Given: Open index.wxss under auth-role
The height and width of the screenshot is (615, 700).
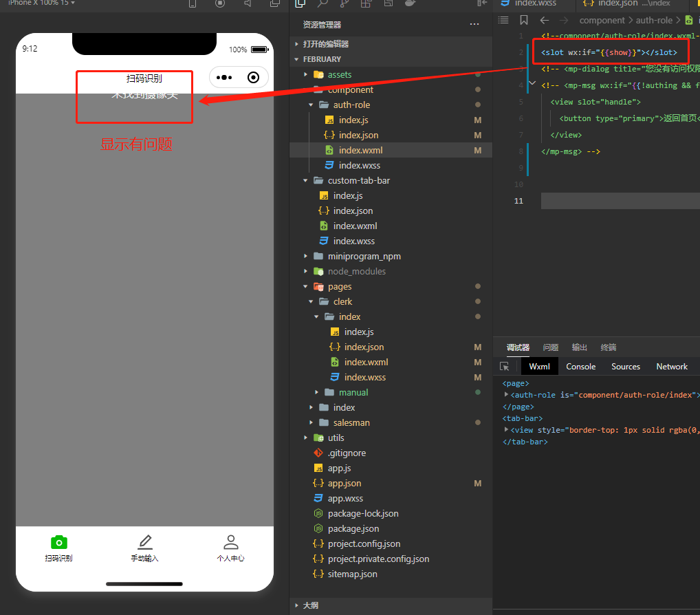Looking at the screenshot, I should click(x=360, y=165).
